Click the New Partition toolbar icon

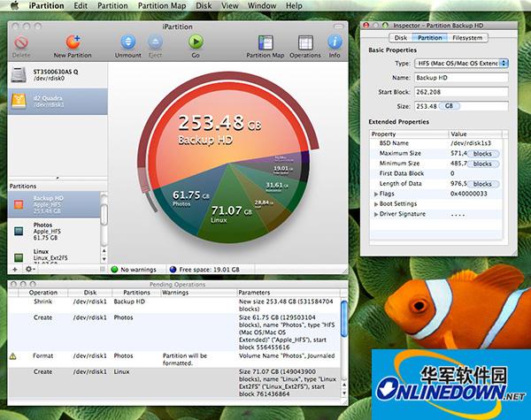(x=73, y=42)
